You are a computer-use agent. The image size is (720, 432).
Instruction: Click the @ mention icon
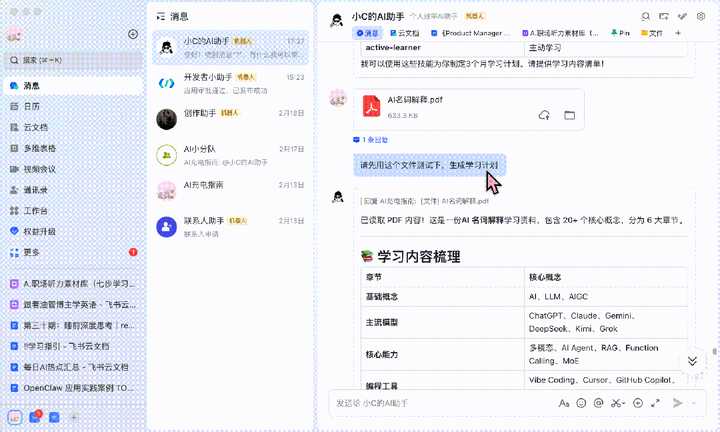tap(598, 403)
